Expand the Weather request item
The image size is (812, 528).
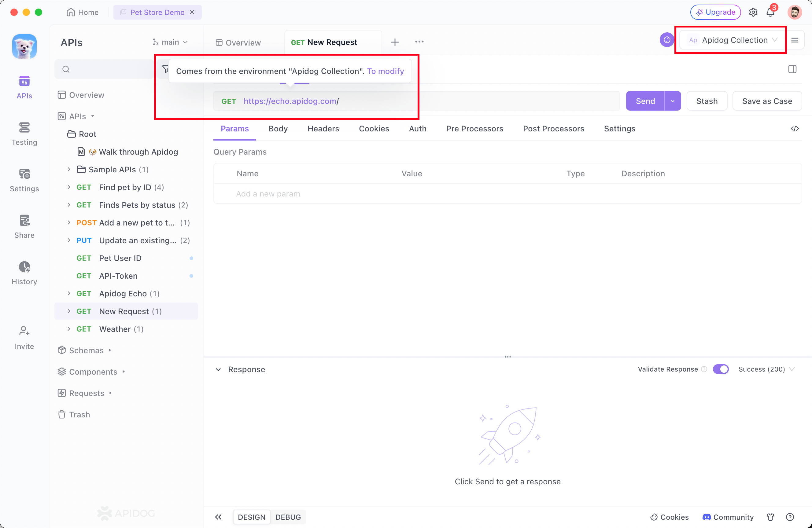(69, 329)
